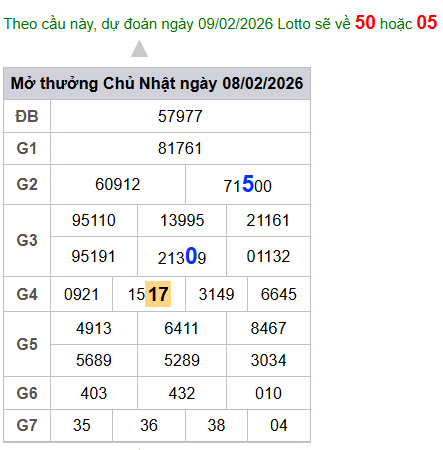Select the ĐB prize number 57977

180,116
